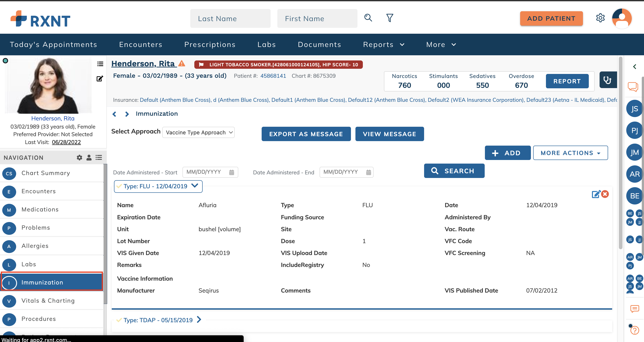644x342 pixels.
Task: Expand the More Actions dropdown
Action: (570, 153)
